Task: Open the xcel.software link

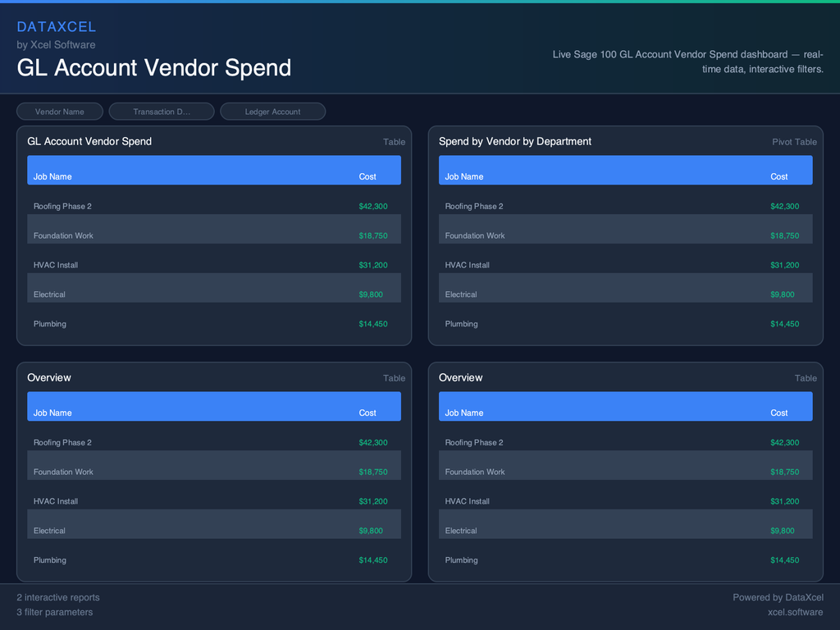Action: [797, 612]
